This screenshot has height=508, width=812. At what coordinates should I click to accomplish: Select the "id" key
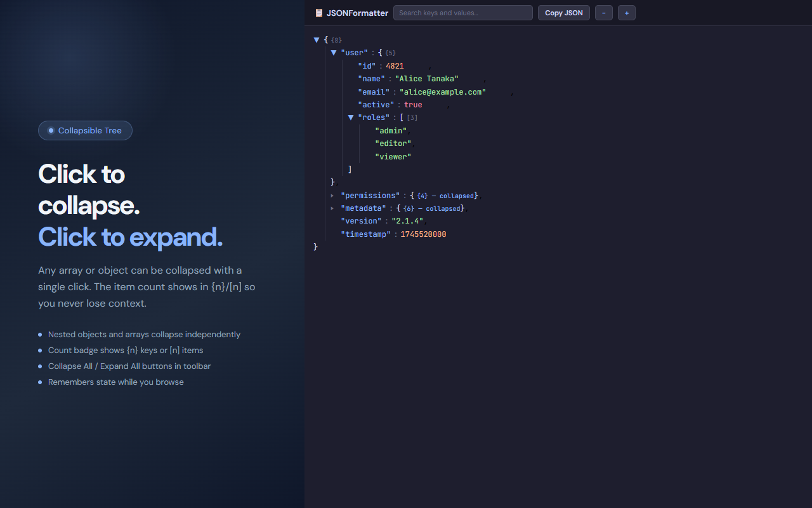pos(367,66)
